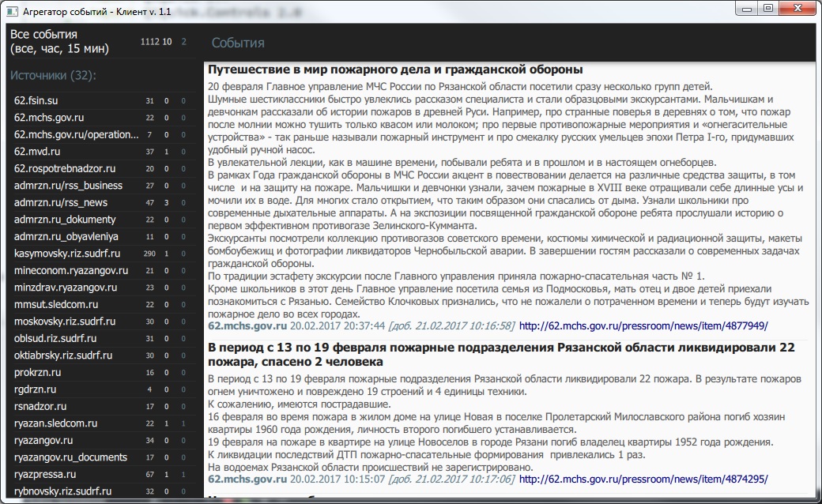
Task: Click timestamp 20.02.2017 10:15:07
Action: (337, 479)
